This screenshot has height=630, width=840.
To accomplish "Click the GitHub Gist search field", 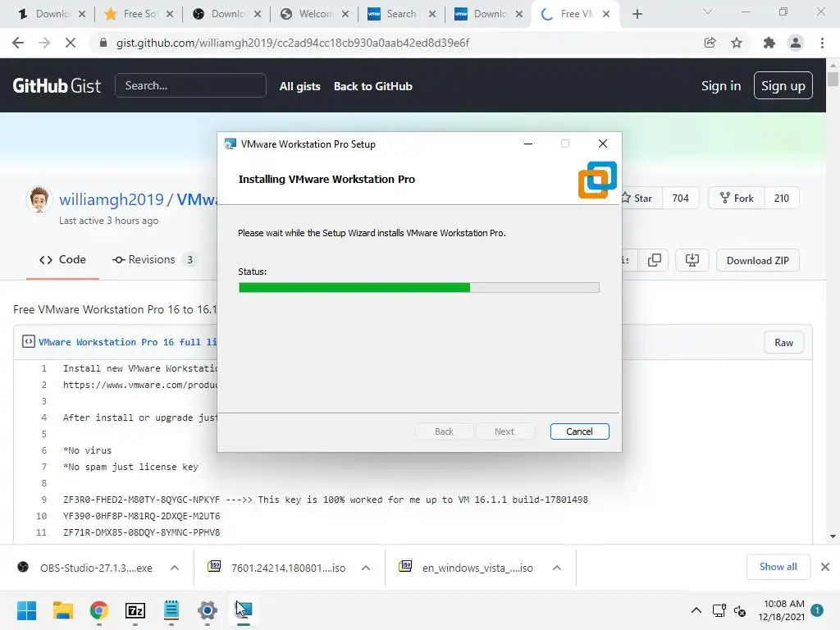I will [190, 85].
